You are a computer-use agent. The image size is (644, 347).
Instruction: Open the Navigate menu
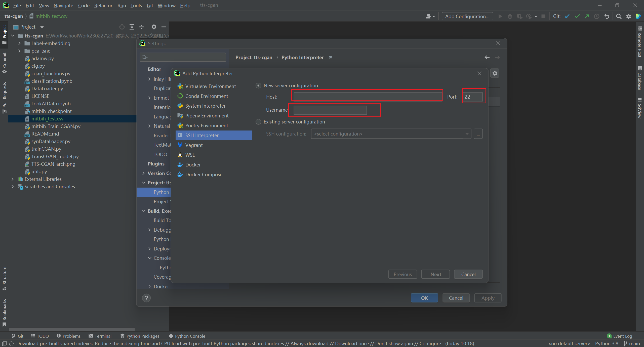(x=63, y=5)
